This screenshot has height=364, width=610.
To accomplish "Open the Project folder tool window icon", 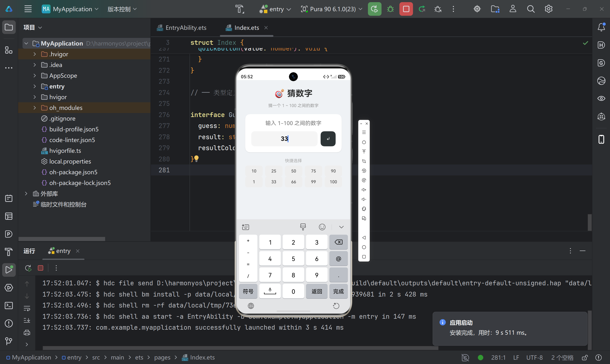I will tap(9, 27).
